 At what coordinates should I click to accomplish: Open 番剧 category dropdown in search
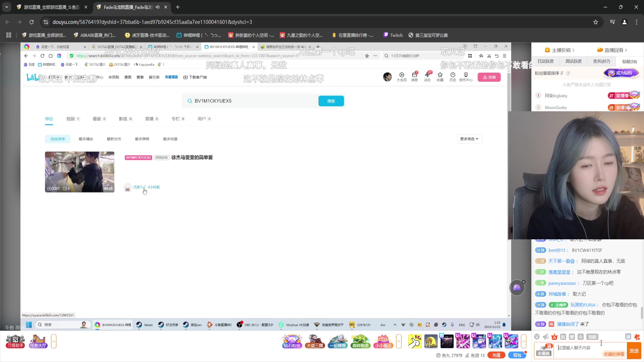point(96,118)
